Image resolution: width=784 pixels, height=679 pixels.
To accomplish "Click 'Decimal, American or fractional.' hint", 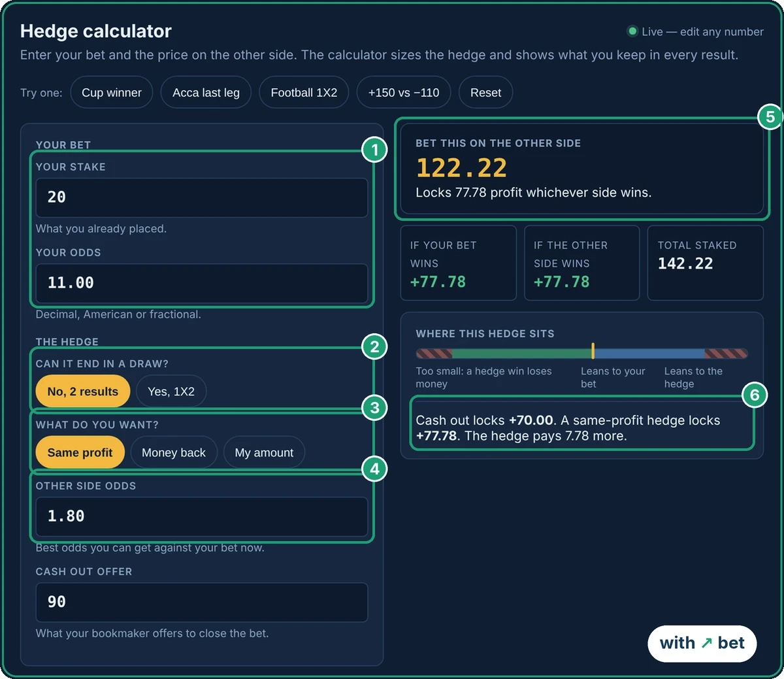I will tap(118, 314).
